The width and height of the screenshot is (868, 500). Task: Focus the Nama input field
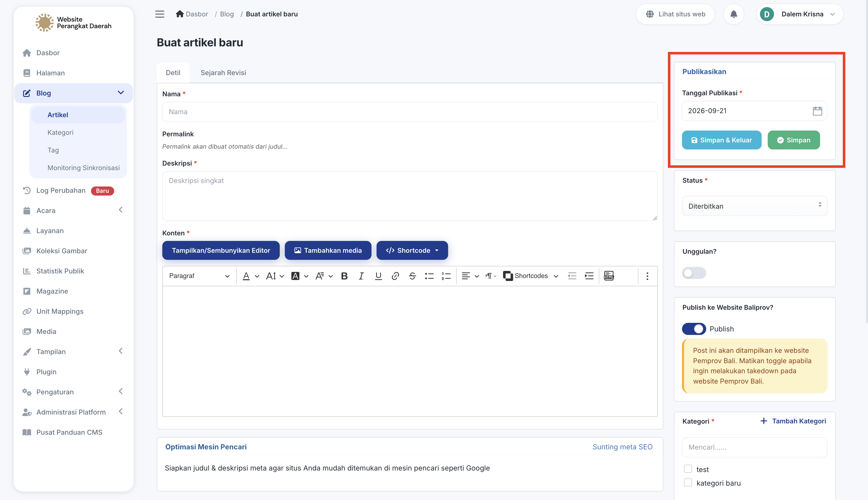410,112
